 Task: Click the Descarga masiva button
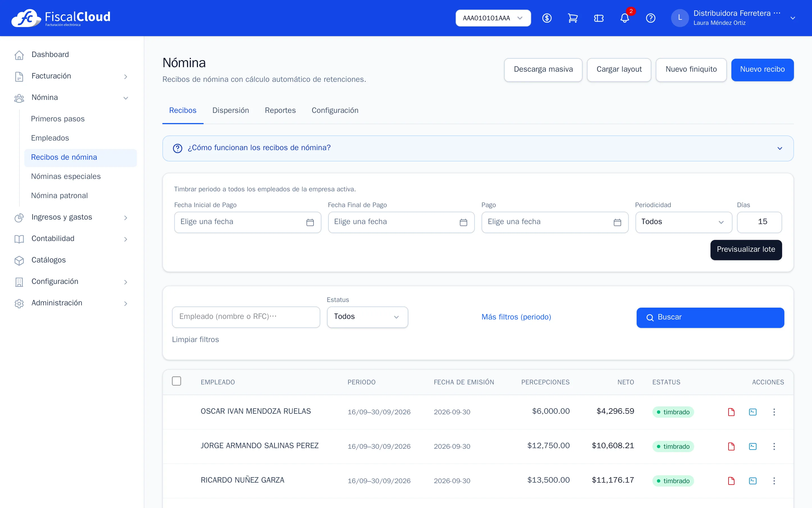pos(543,69)
